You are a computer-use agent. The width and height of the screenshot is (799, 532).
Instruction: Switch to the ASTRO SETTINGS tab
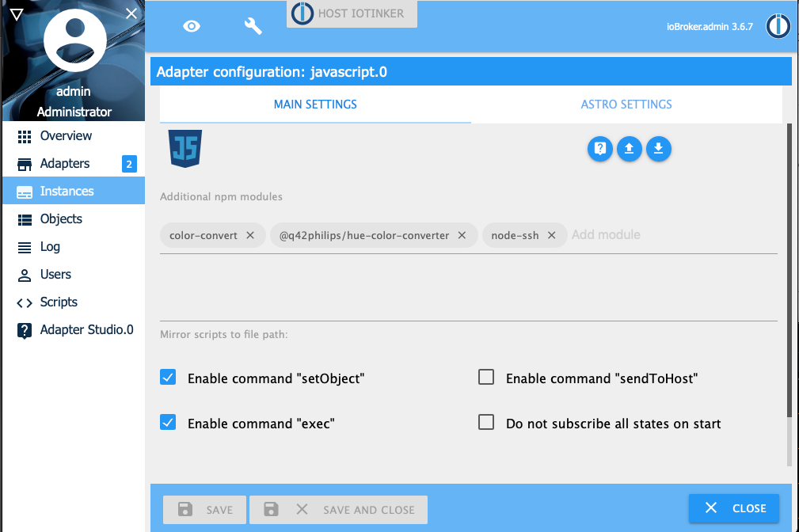[626, 104]
